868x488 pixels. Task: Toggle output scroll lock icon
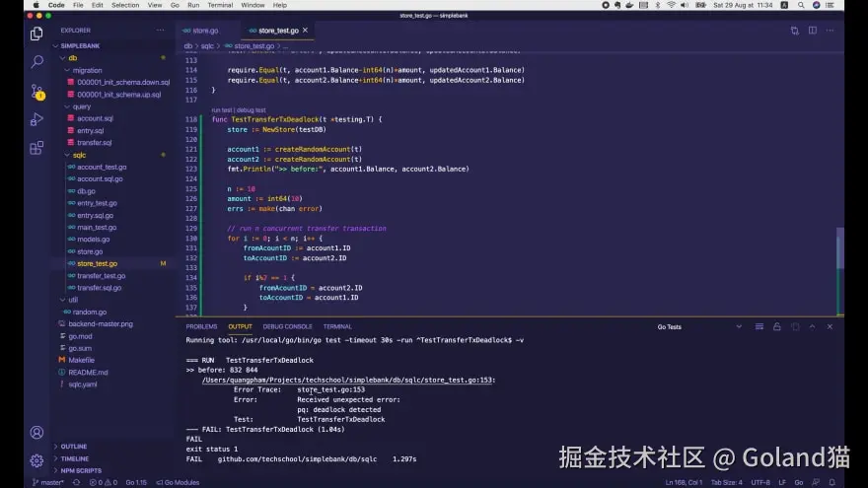pyautogui.click(x=776, y=327)
